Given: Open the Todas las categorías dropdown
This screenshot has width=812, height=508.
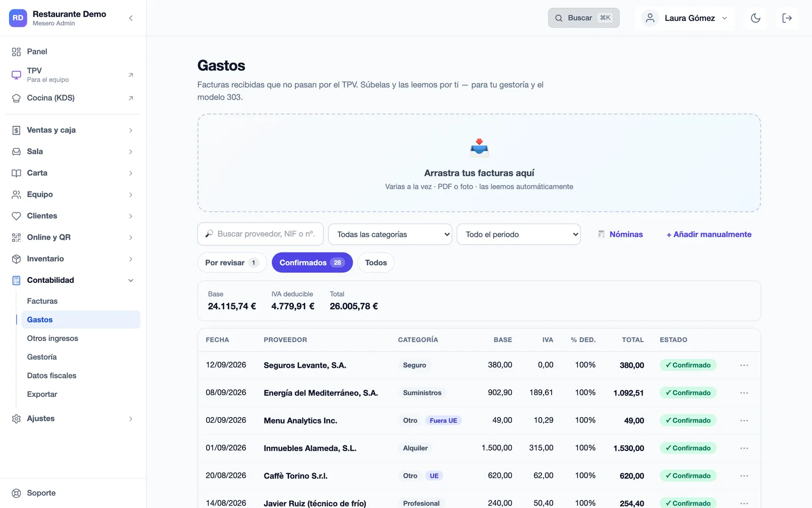Looking at the screenshot, I should coord(390,235).
